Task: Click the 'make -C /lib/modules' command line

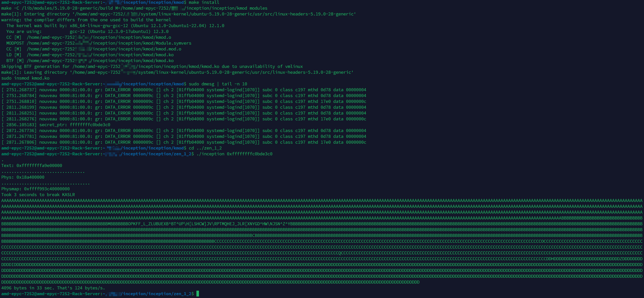Action: pyautogui.click(x=134, y=8)
